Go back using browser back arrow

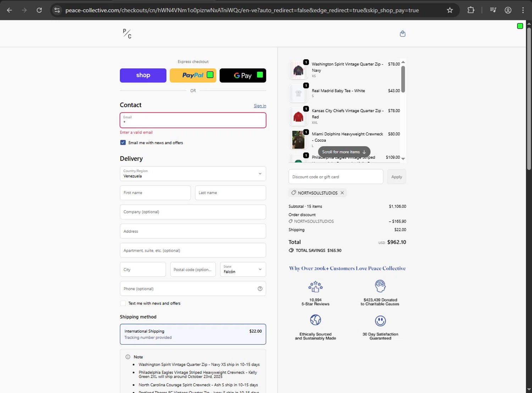coord(10,10)
